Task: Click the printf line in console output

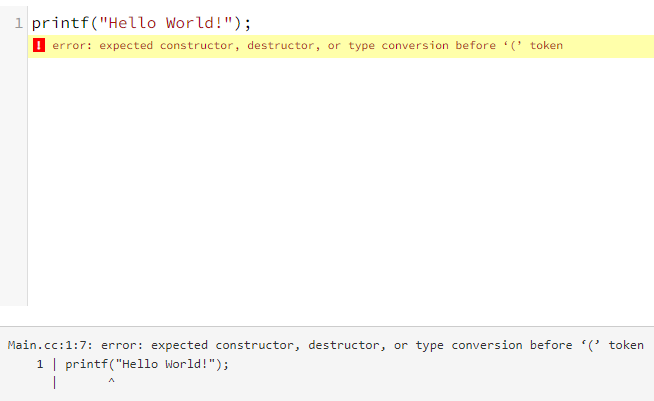Action: pos(147,364)
